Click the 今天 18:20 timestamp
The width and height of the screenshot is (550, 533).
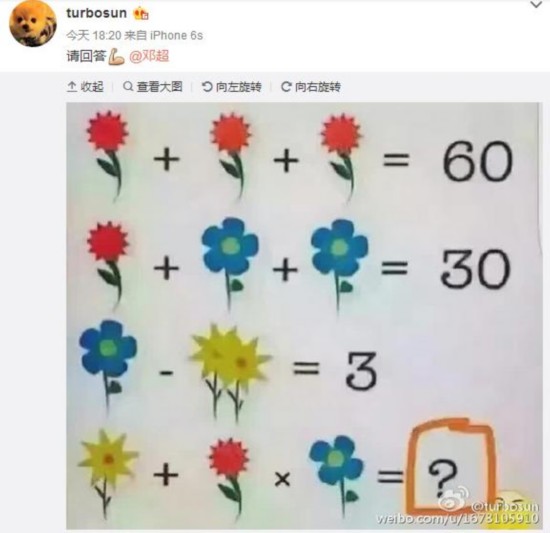[x=94, y=35]
